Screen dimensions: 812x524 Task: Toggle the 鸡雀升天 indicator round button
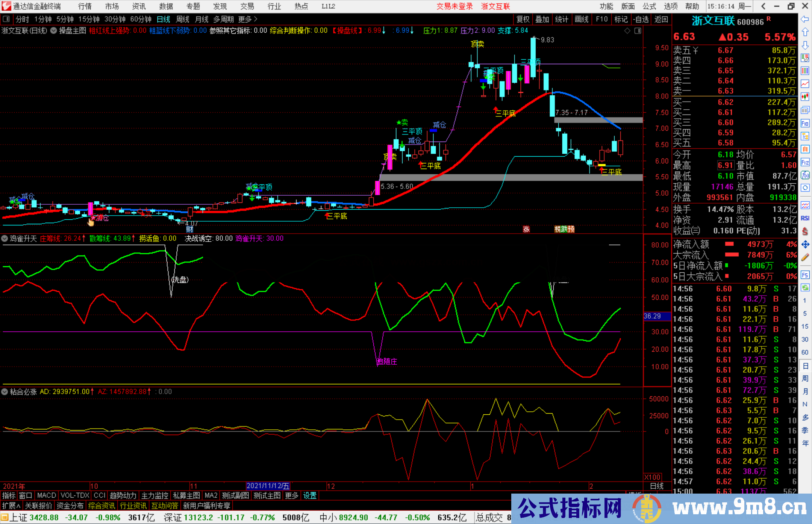pos(5,239)
